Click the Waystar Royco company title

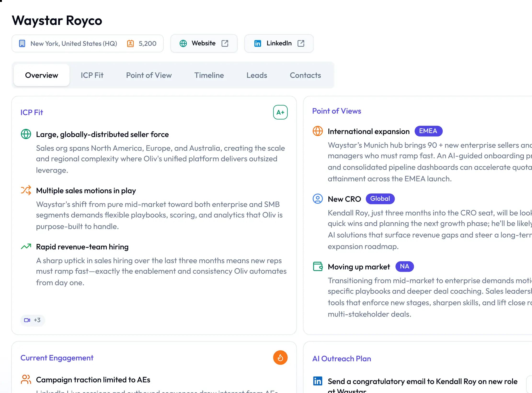pos(57,21)
